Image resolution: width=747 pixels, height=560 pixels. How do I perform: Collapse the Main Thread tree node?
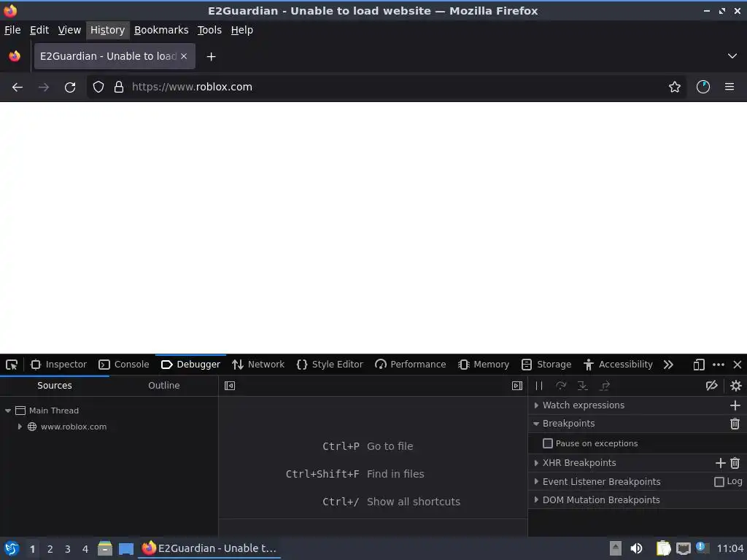pos(7,411)
